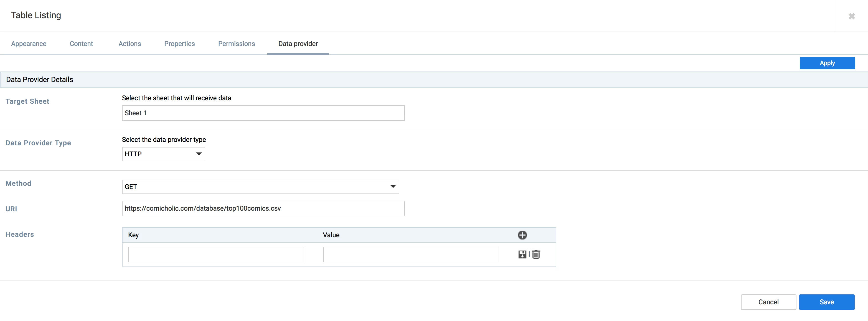Switch to the Appearance tab

(29, 44)
